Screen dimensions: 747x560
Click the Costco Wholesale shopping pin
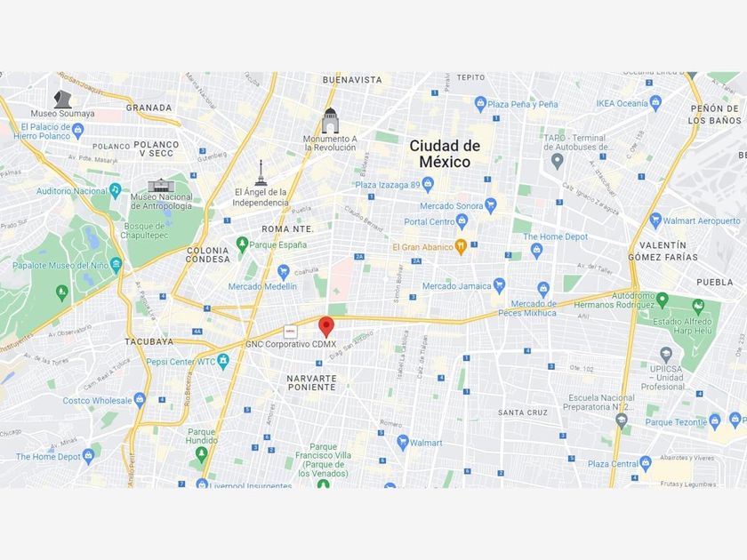coord(139,400)
